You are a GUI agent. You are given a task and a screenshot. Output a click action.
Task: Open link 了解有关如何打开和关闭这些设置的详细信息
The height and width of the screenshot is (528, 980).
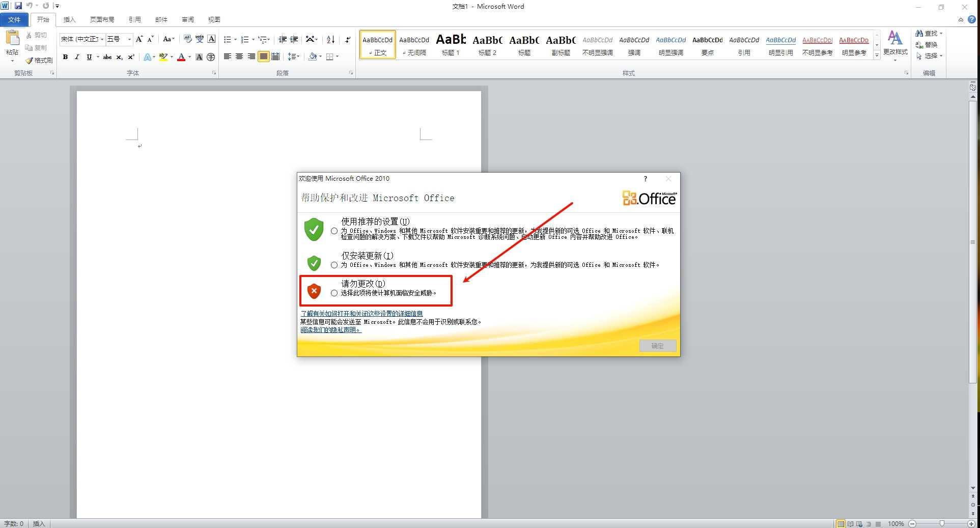pyautogui.click(x=361, y=314)
